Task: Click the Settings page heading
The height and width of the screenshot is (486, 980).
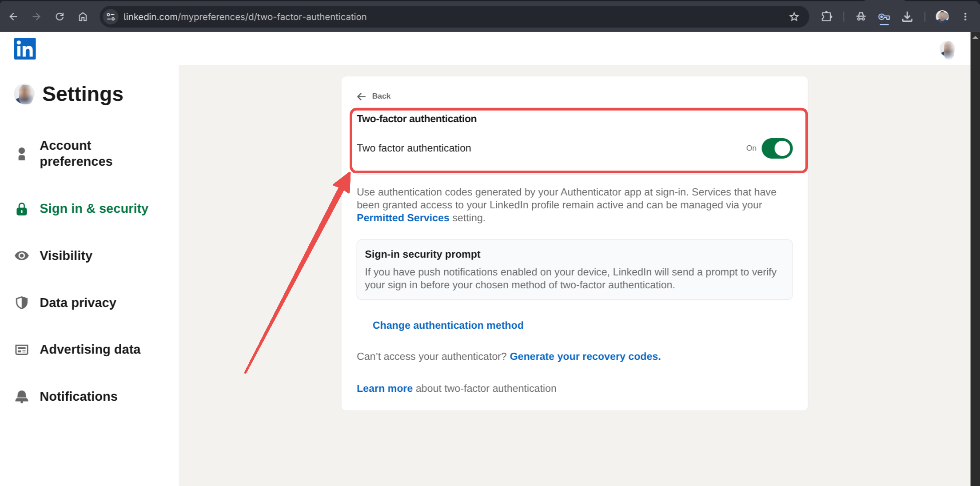Action: 83,94
